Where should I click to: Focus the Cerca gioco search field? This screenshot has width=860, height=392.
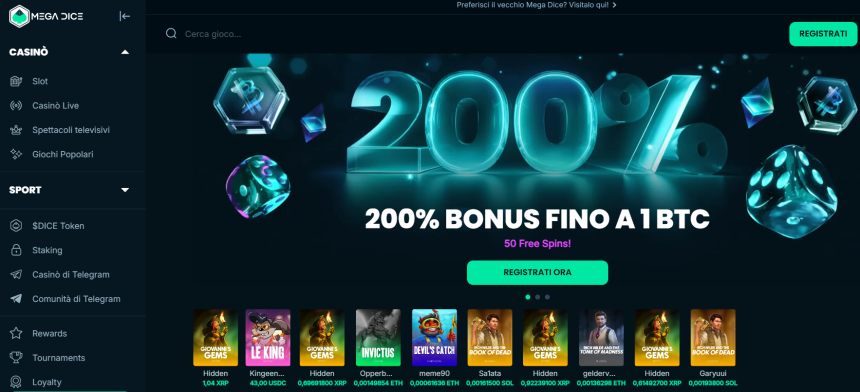(x=472, y=34)
